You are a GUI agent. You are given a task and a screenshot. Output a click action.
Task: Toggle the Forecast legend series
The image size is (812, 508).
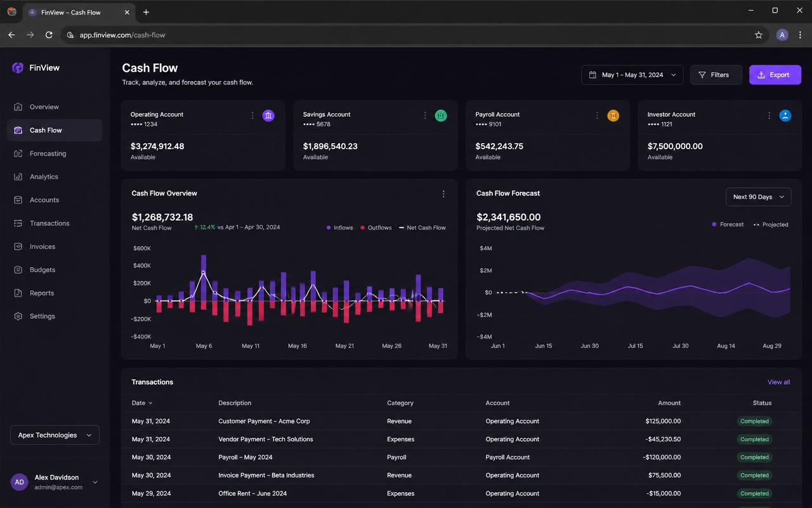coord(728,224)
